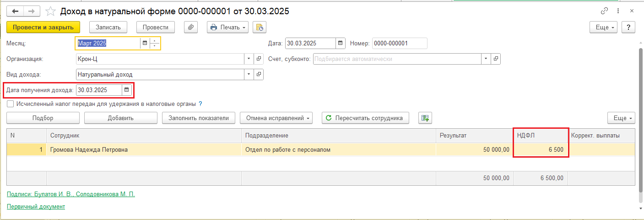
Task: Open the Счет, субконто dropdown
Action: coord(486,59)
